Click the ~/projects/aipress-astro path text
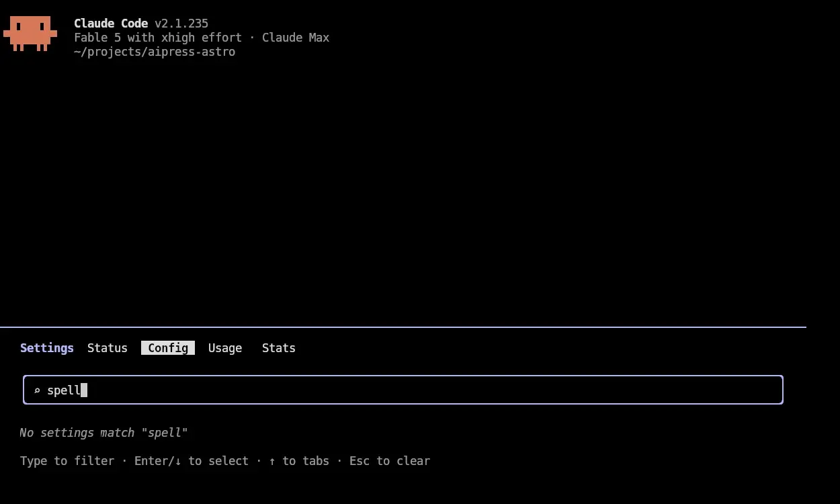 155,52
